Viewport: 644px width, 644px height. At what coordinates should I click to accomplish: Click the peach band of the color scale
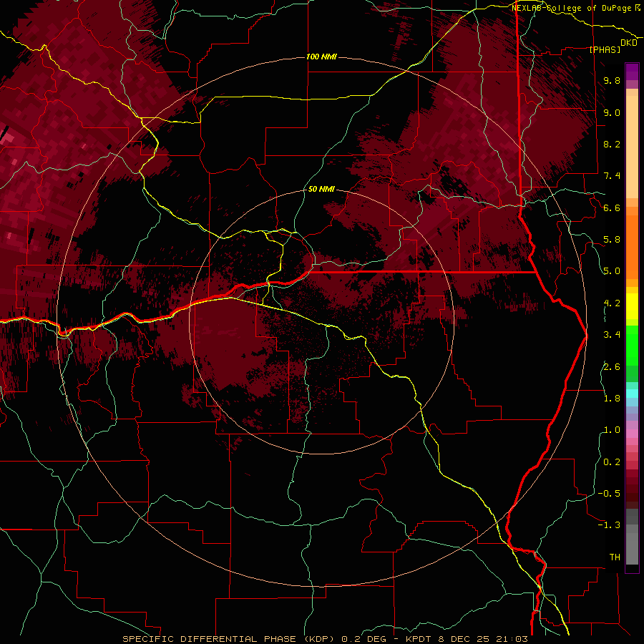(x=632, y=147)
